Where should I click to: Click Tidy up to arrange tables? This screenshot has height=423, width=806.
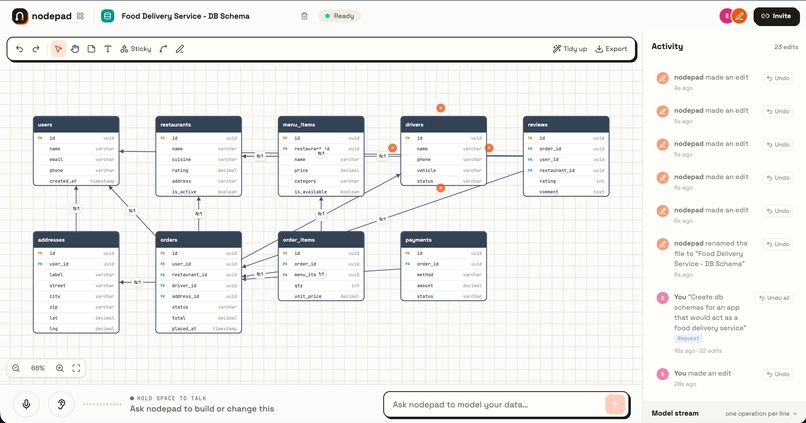[x=570, y=49]
